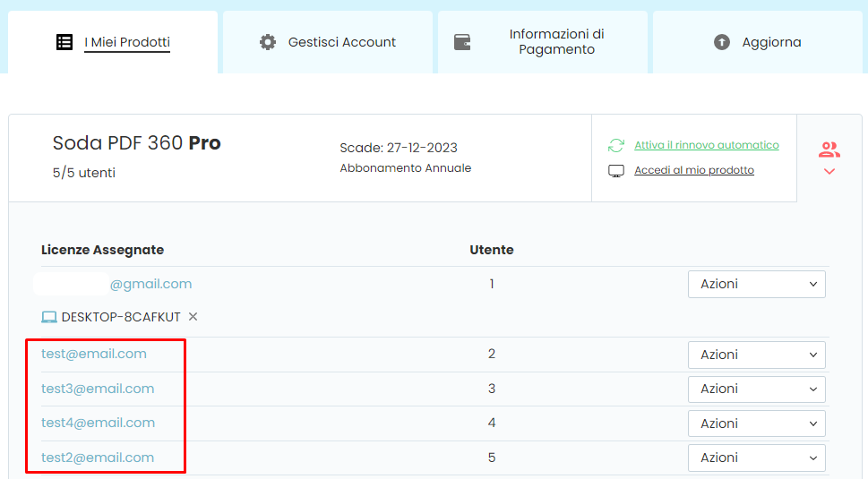Open the Azioni dropdown for user 1
This screenshot has width=868, height=479.
757,285
